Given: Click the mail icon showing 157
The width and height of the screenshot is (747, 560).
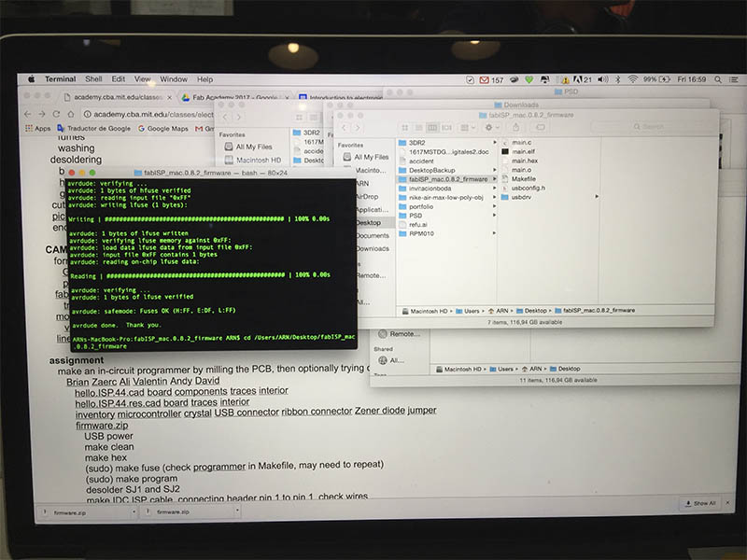Looking at the screenshot, I should tap(491, 80).
